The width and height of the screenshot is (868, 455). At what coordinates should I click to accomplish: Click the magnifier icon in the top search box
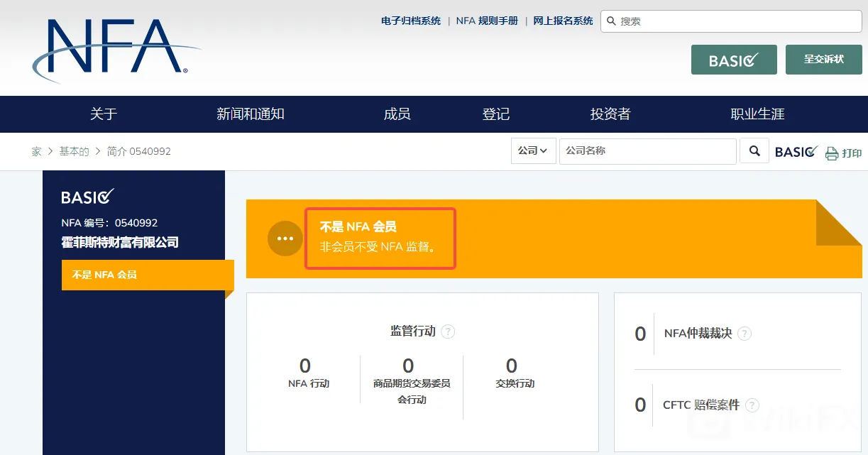pyautogui.click(x=611, y=21)
